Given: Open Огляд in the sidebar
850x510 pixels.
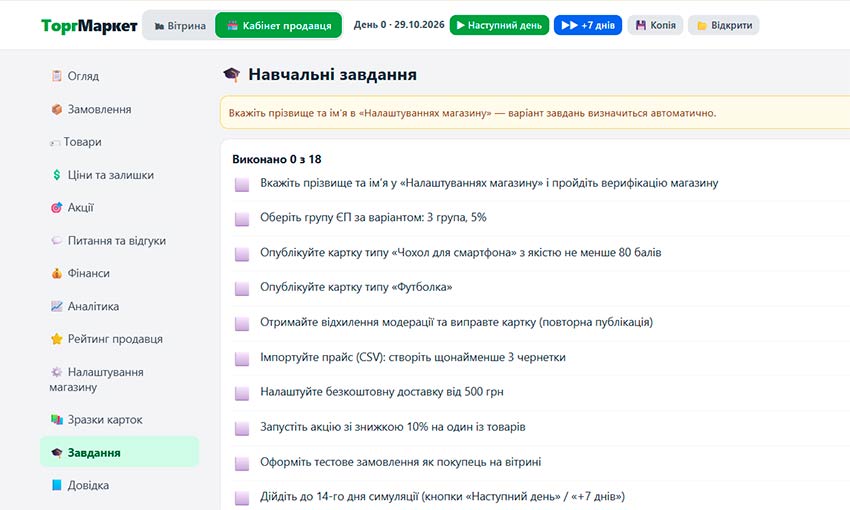Looking at the screenshot, I should (x=119, y=76).
